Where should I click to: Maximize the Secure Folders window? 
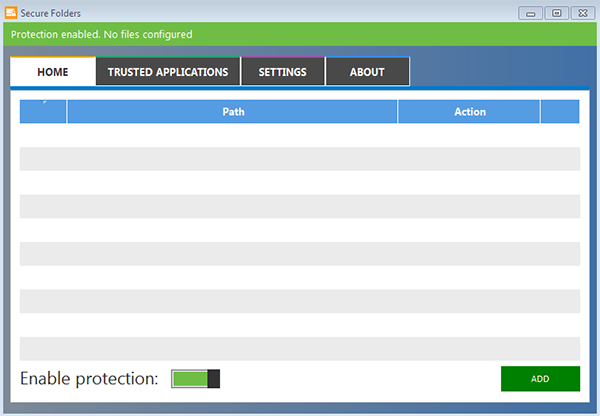click(x=557, y=13)
